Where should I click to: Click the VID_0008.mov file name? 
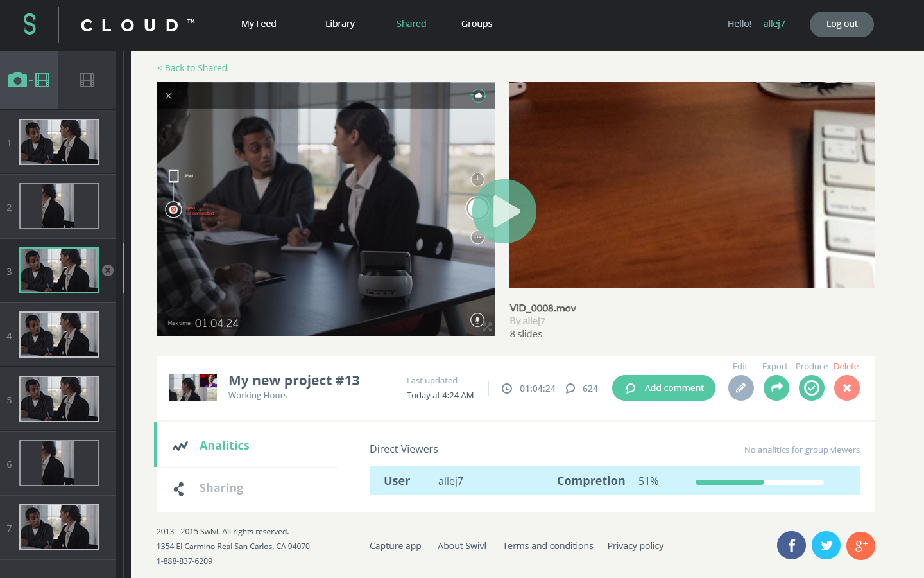click(x=543, y=308)
